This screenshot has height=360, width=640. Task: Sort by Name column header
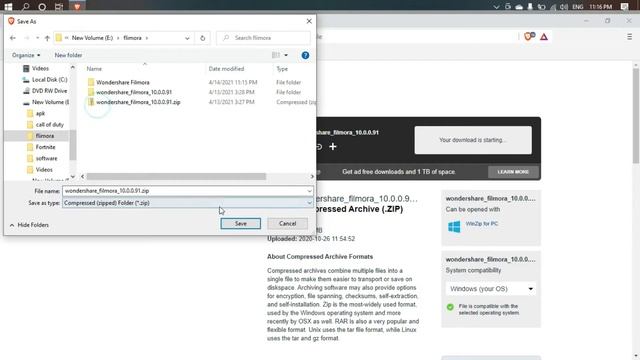pyautogui.click(x=94, y=69)
